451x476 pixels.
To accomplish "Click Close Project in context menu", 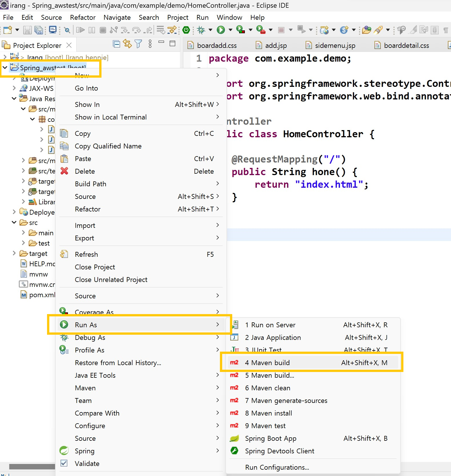I will [141, 267].
